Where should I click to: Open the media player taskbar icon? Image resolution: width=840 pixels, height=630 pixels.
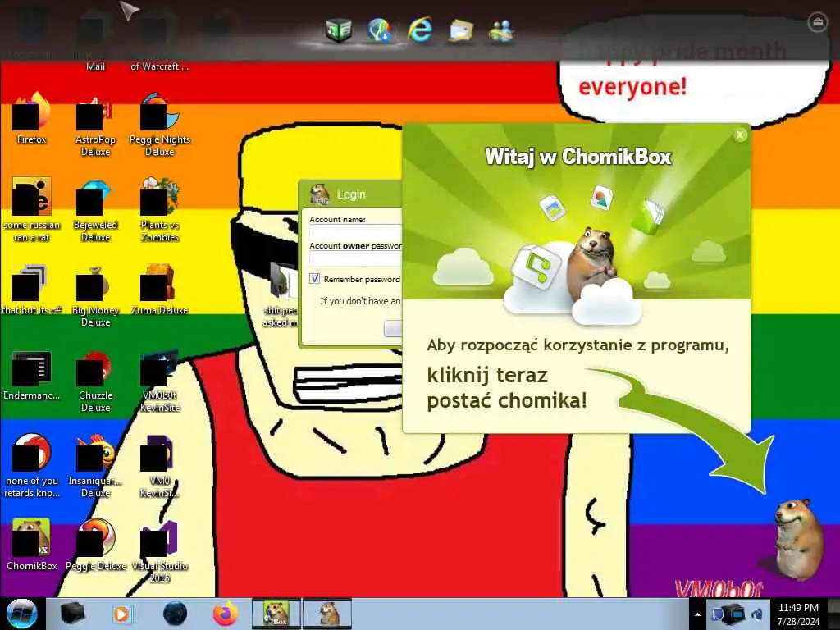click(121, 614)
